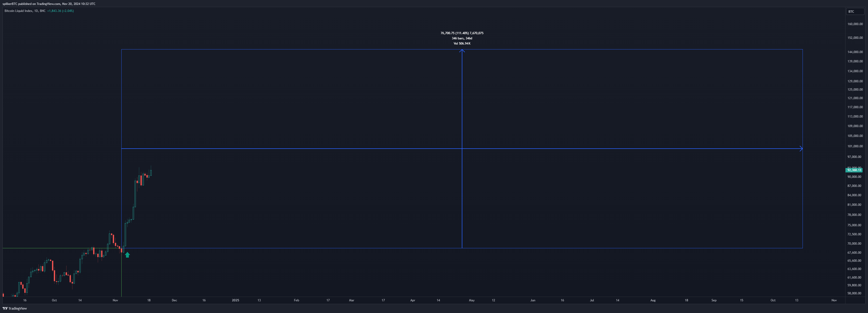
Task: Click the 144,000.00 price axis label
Action: click(855, 52)
